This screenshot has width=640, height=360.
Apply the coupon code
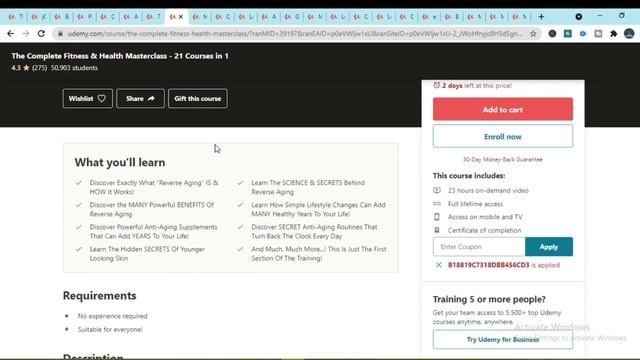tap(549, 247)
